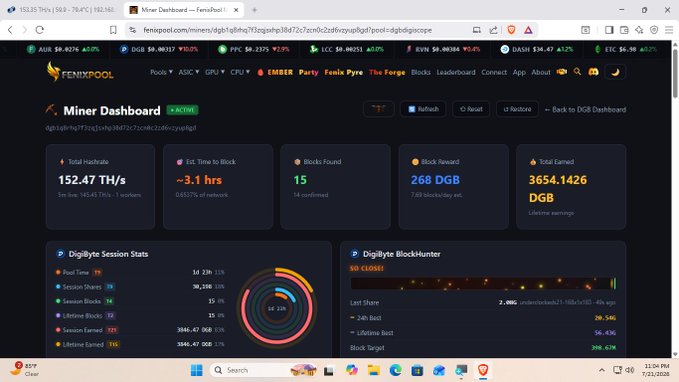Open the App nav link
This screenshot has width=679, height=382.
519,72
